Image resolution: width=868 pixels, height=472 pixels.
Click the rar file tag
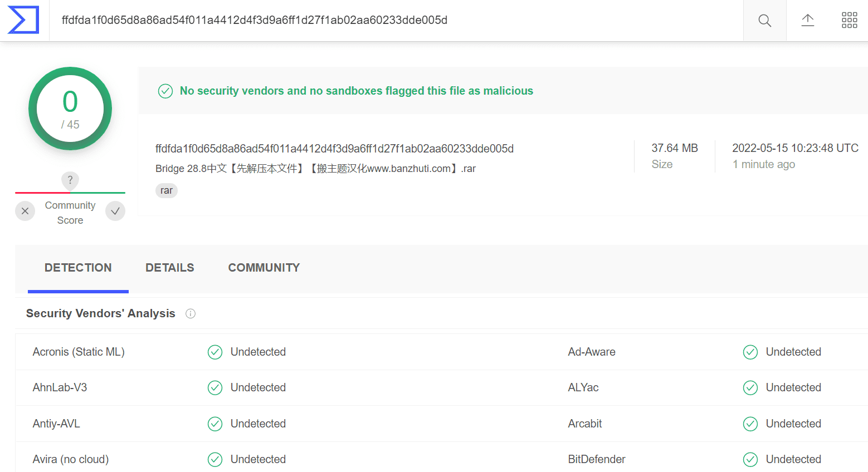pyautogui.click(x=167, y=190)
